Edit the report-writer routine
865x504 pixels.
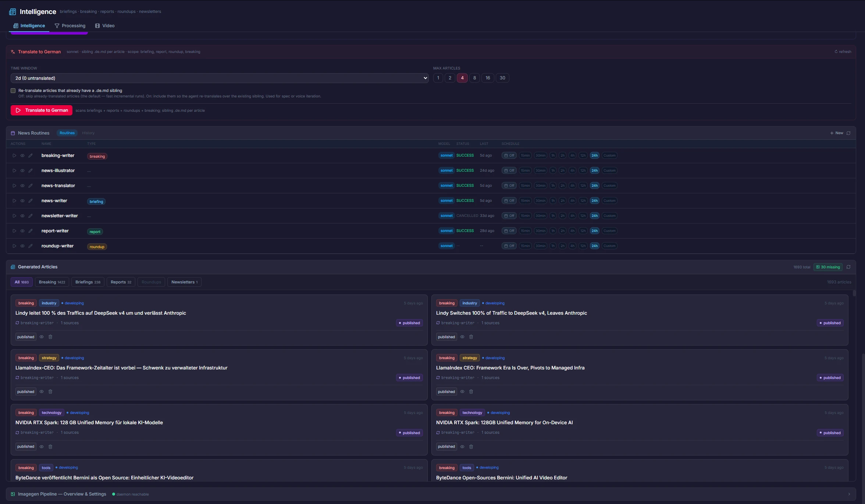click(31, 231)
